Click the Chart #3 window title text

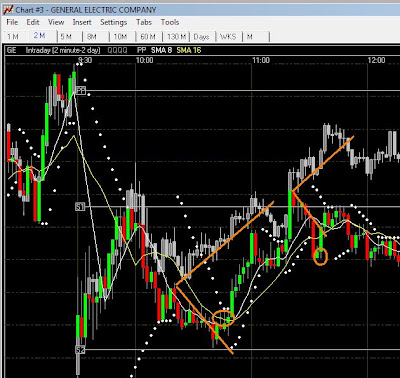86,10
